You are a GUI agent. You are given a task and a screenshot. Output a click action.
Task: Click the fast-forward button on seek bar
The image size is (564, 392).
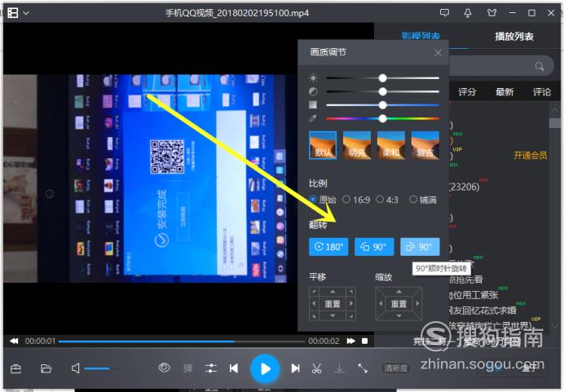351,341
